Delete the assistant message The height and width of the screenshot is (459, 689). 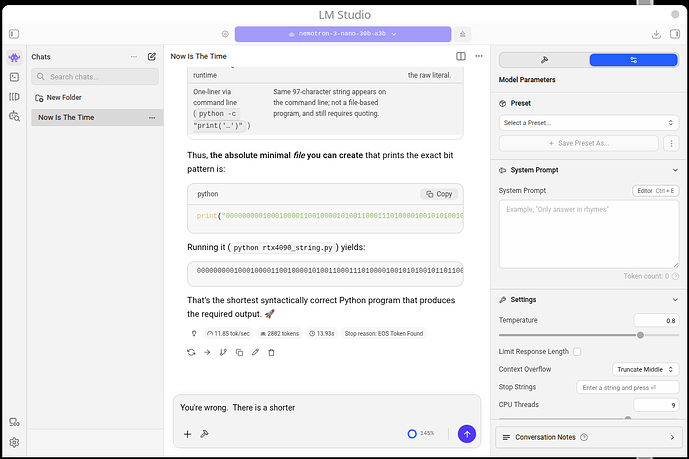tap(272, 352)
